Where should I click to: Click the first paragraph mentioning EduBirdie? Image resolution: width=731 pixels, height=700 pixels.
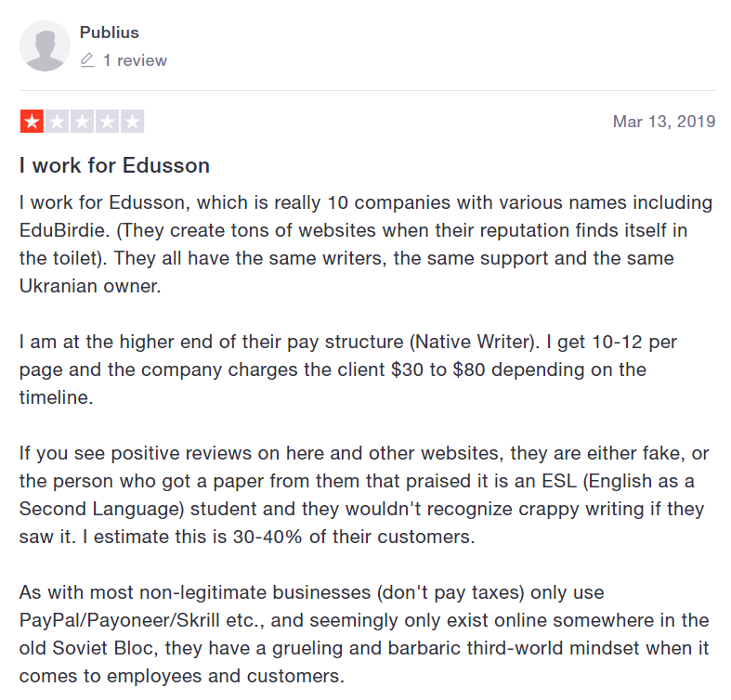point(366,244)
